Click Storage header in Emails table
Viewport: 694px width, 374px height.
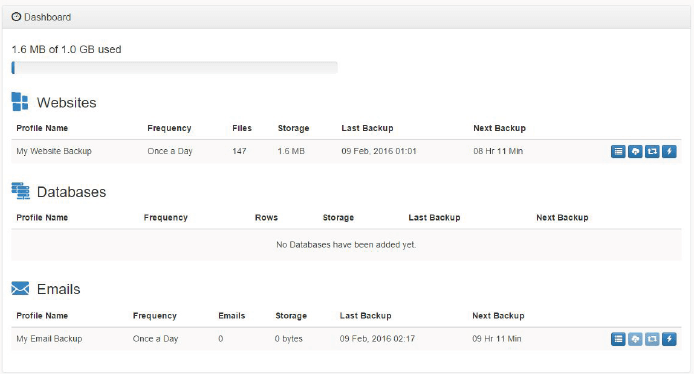(291, 316)
